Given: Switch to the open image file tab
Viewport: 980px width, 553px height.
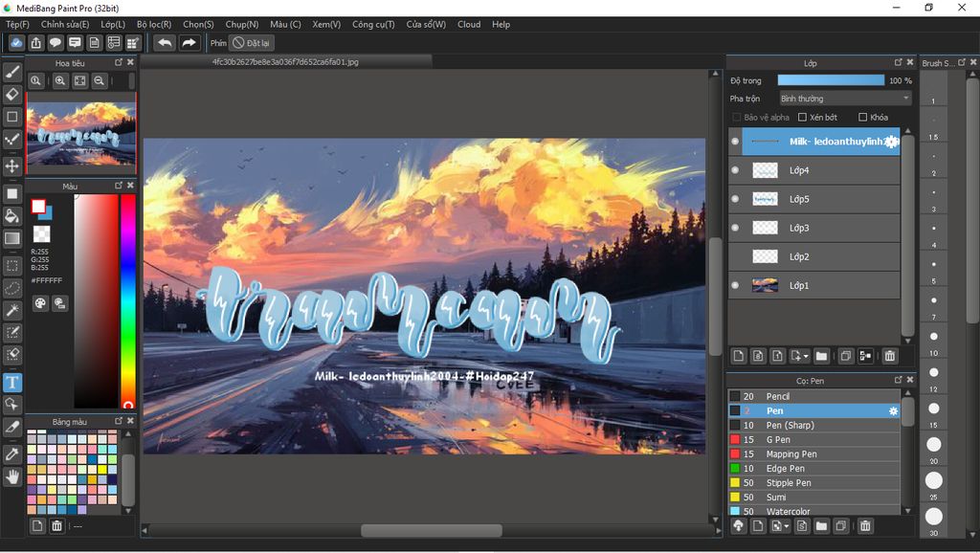Looking at the screenshot, I should click(x=285, y=62).
